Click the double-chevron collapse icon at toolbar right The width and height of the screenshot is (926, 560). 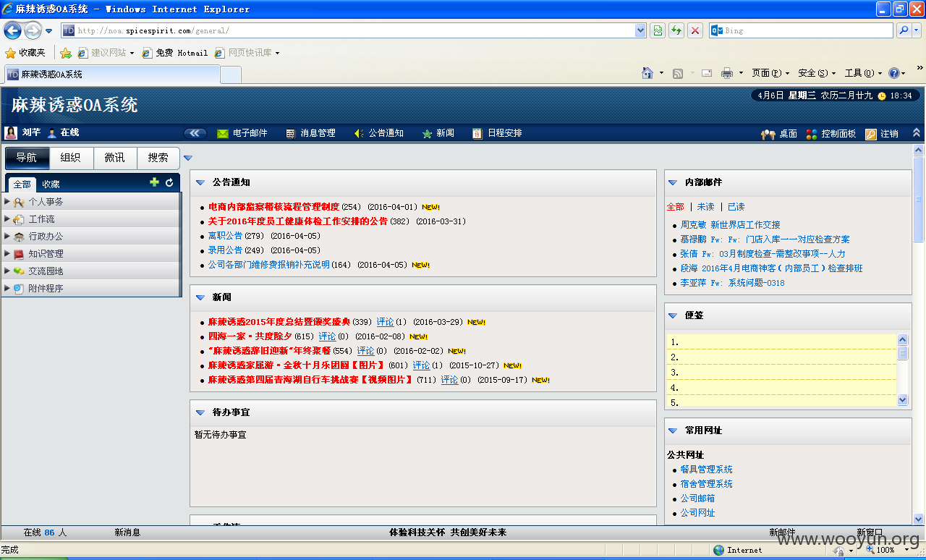point(917,133)
